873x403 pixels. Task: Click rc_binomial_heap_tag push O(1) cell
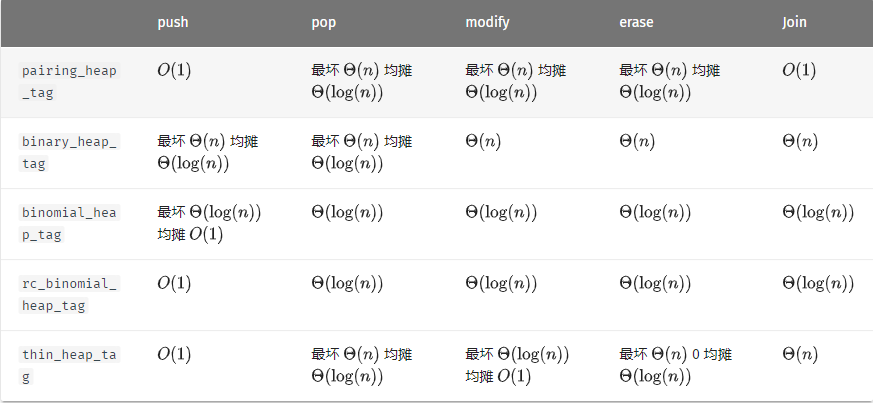[174, 284]
